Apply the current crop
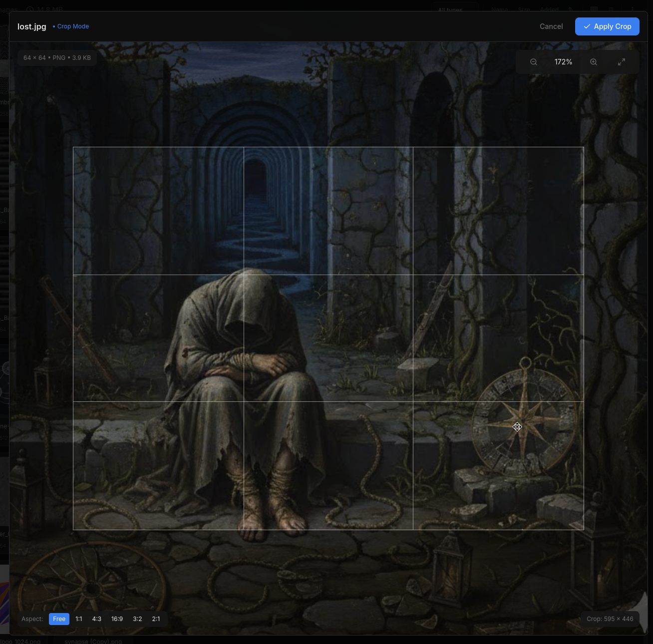Screen dimensions: 653x644 (x=607, y=26)
